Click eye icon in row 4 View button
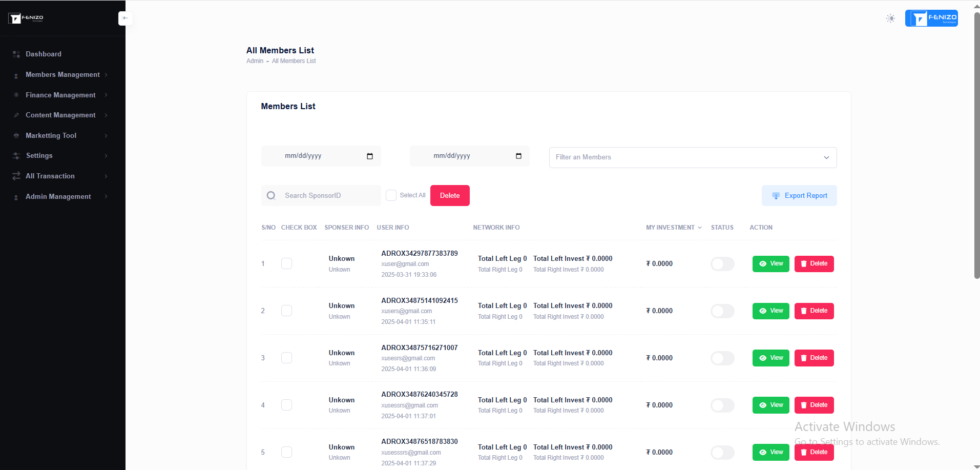 click(x=763, y=405)
